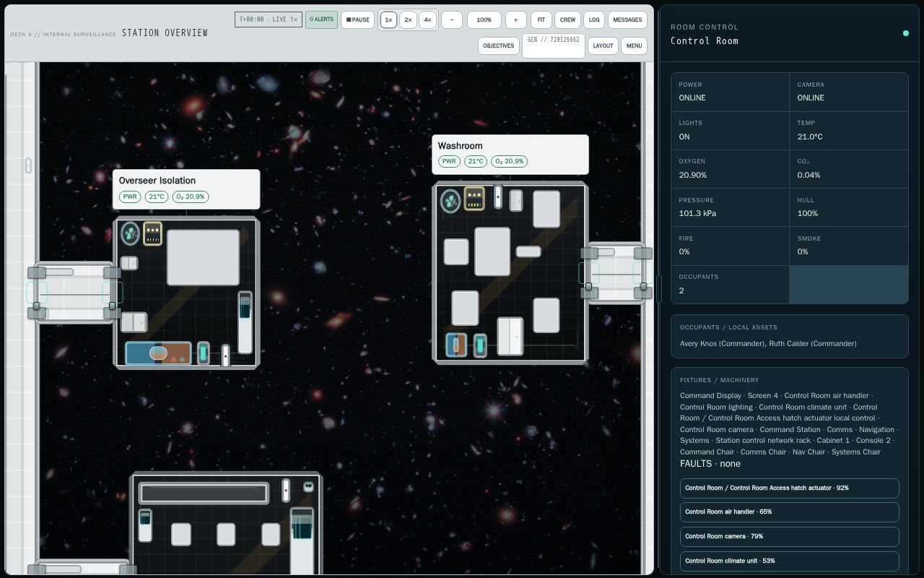This screenshot has width=924, height=578.
Task: Open the LAYOUT dropdown
Action: pos(603,46)
